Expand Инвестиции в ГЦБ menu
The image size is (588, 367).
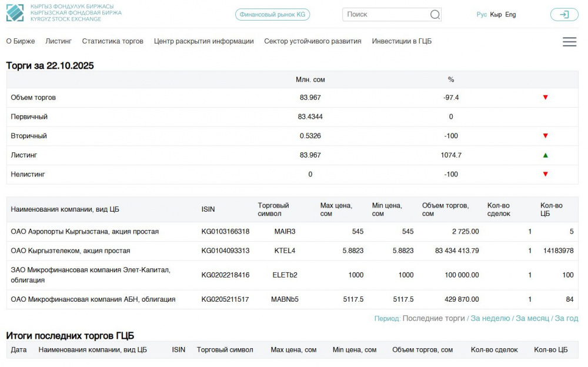tap(402, 41)
